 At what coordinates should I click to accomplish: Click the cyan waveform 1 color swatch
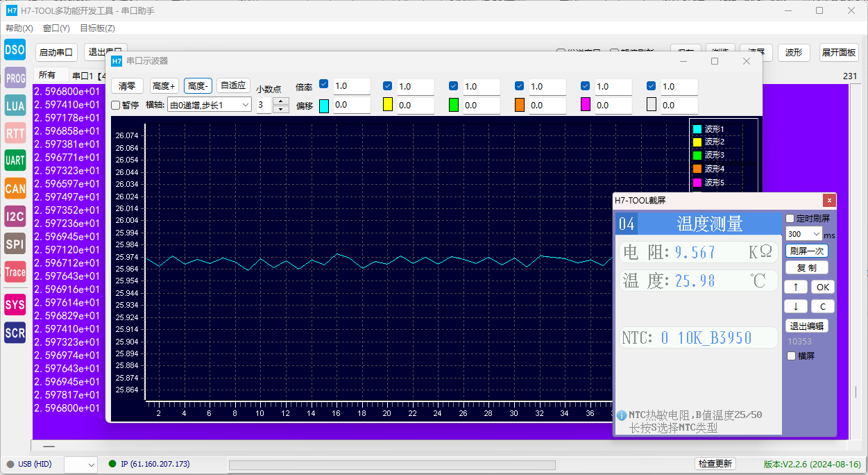pos(324,106)
